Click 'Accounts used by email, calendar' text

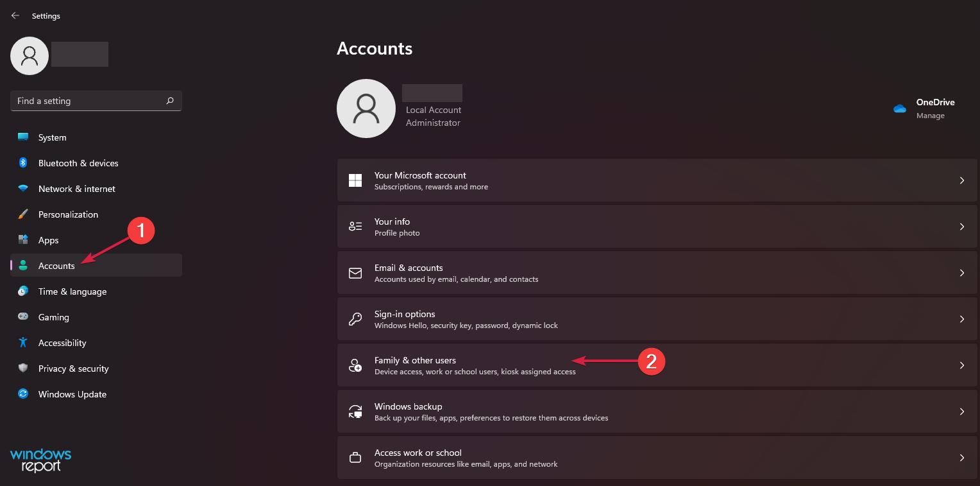[x=456, y=279]
